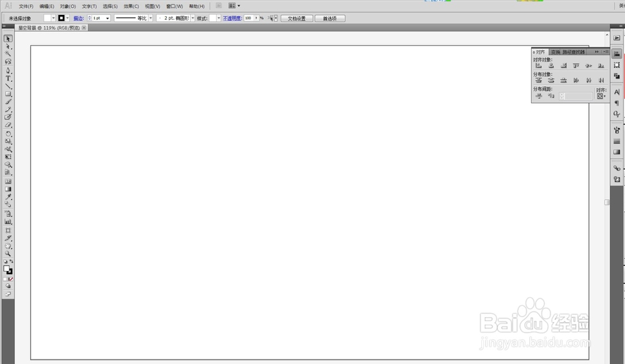Open the 视图(V) menu
This screenshot has width=625, height=364.
pyautogui.click(x=152, y=6)
